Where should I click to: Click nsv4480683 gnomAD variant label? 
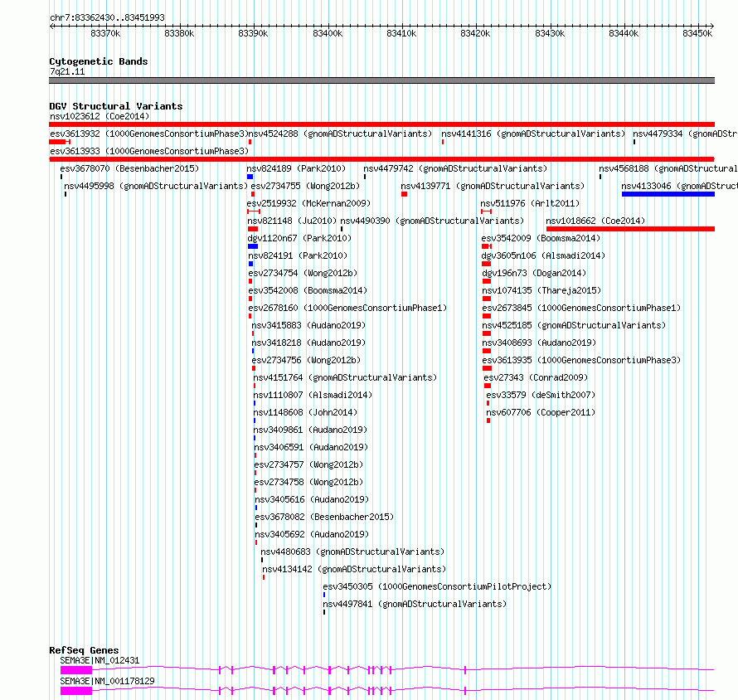[x=353, y=552]
